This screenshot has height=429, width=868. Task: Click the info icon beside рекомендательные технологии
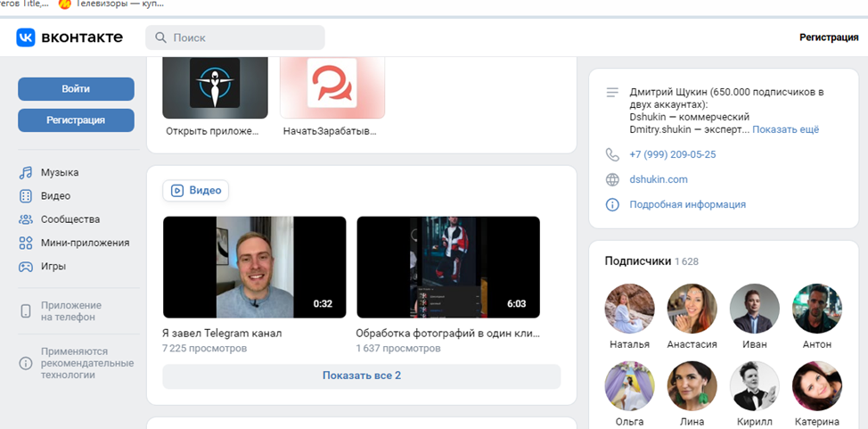pyautogui.click(x=26, y=364)
